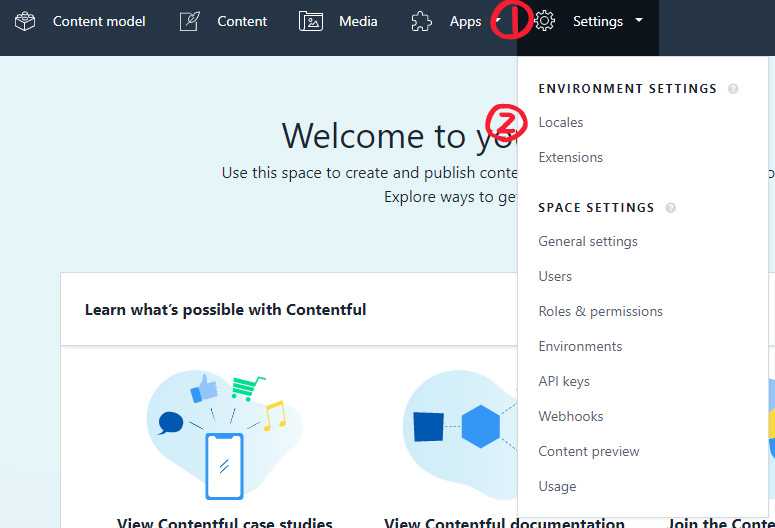The image size is (775, 528).
Task: Open Roles & permissions
Action: pos(600,311)
